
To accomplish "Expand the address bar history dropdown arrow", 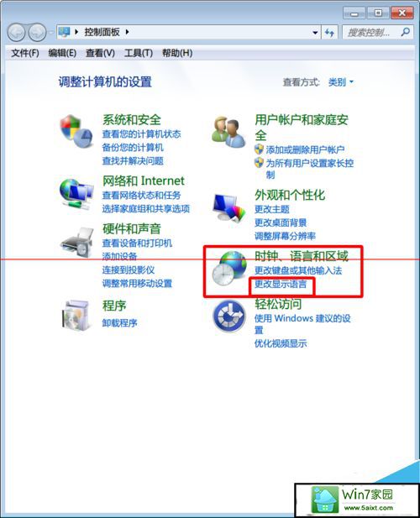I will pos(315,33).
